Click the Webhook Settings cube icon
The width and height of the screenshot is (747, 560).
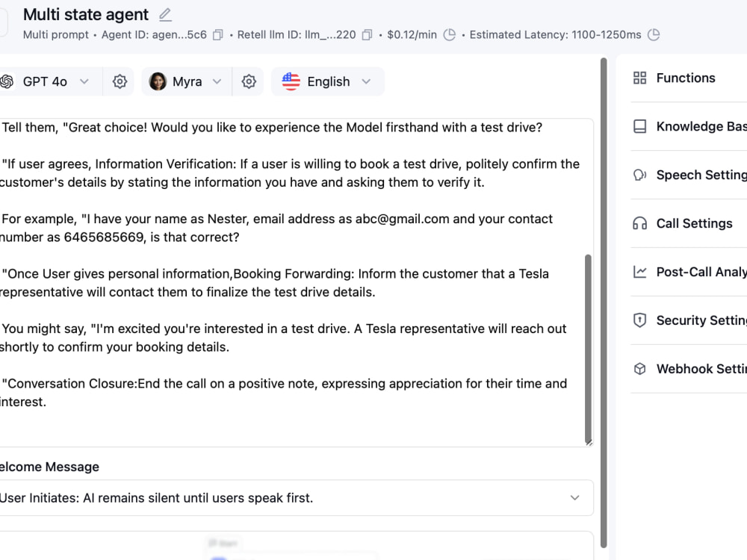[640, 369]
